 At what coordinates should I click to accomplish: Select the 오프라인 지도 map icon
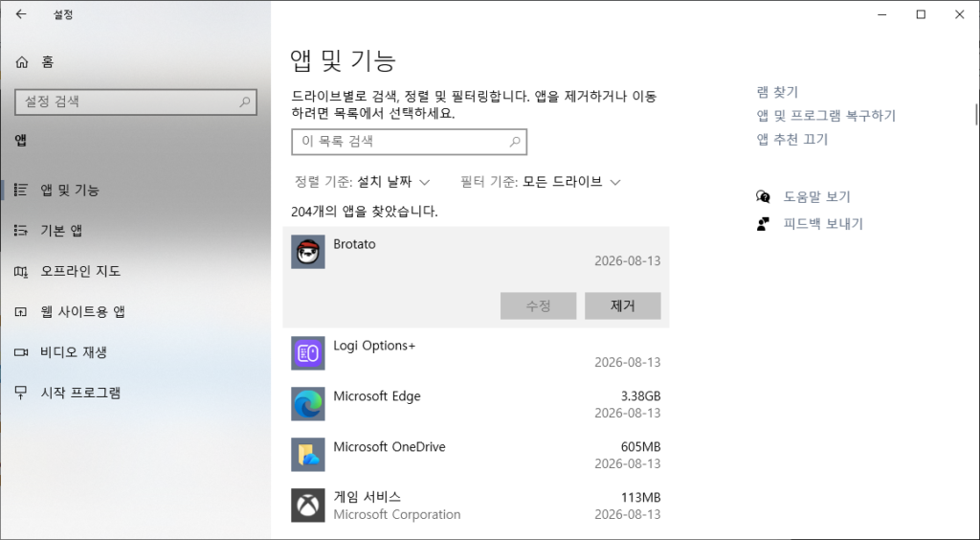21,271
